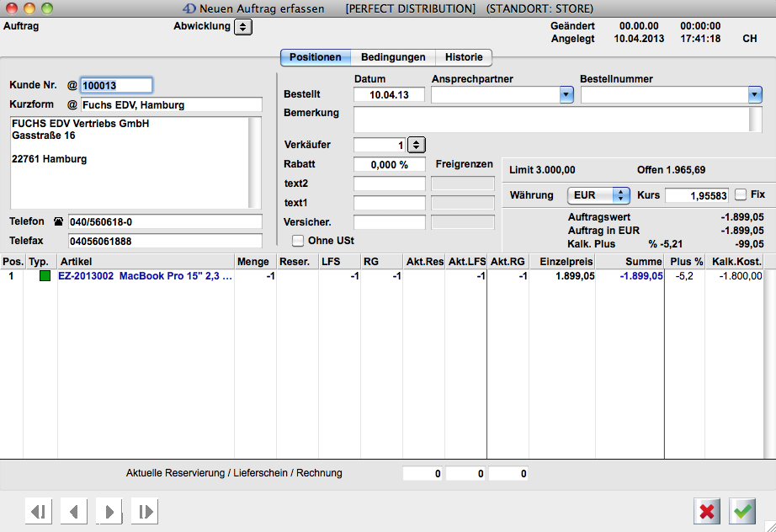This screenshot has height=532, width=776.
Task: Click the @ icon beside Kurzform
Action: click(x=72, y=105)
